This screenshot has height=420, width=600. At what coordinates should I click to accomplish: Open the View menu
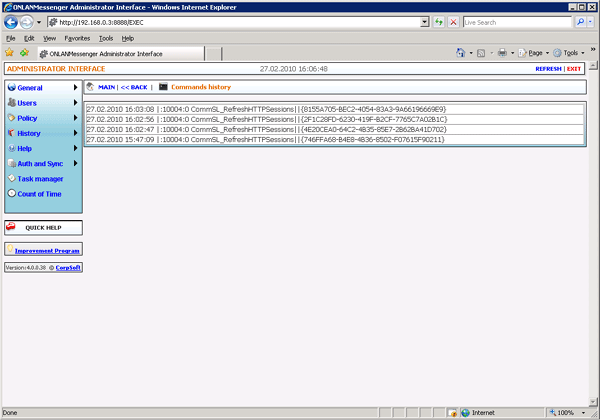pyautogui.click(x=49, y=38)
